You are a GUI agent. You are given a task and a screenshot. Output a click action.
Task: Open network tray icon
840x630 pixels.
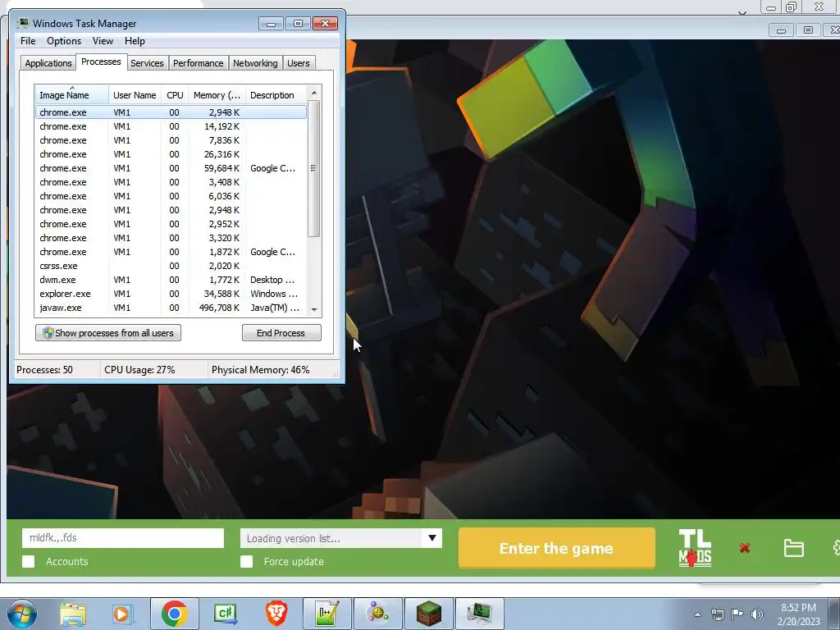click(x=717, y=614)
